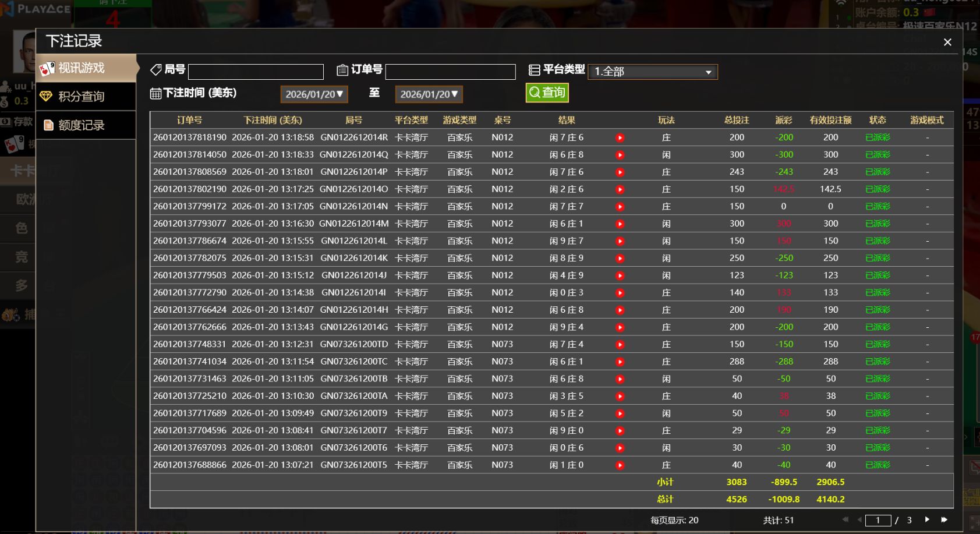980x534 pixels.
Task: Open the end date picker after 至
Action: click(x=429, y=93)
